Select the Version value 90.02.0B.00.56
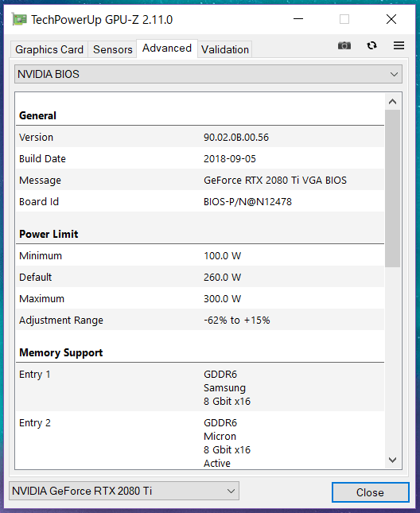Viewport: 420px width, 513px height. click(x=235, y=137)
